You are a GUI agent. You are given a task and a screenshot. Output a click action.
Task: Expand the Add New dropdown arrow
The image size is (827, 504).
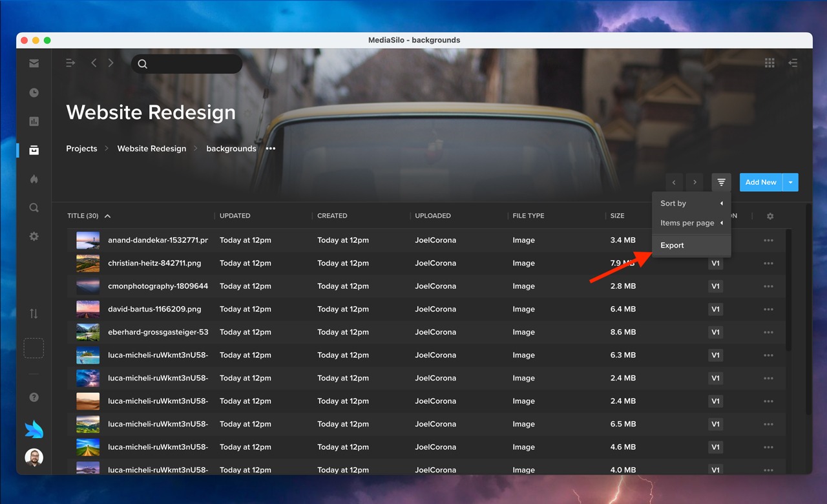coord(791,182)
